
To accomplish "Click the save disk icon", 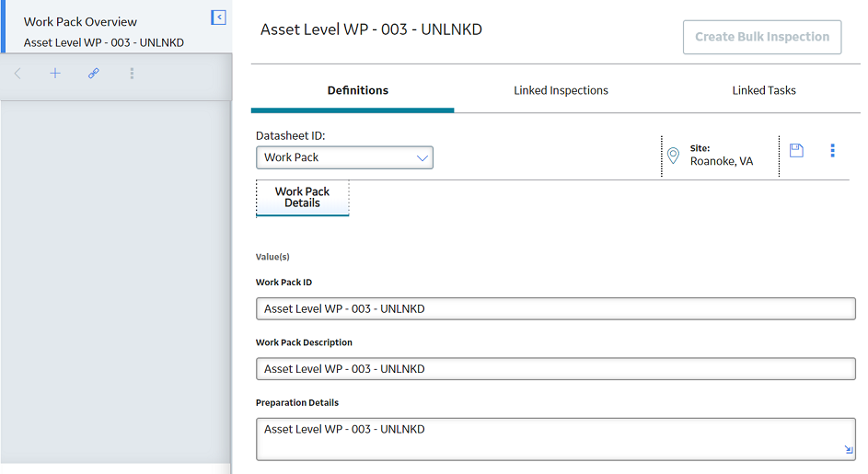I will point(796,151).
